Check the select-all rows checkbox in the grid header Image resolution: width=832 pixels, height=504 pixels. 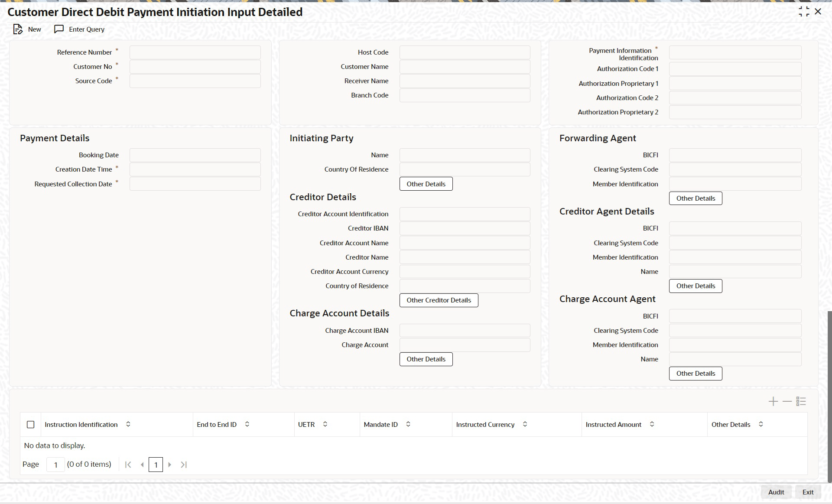[31, 425]
